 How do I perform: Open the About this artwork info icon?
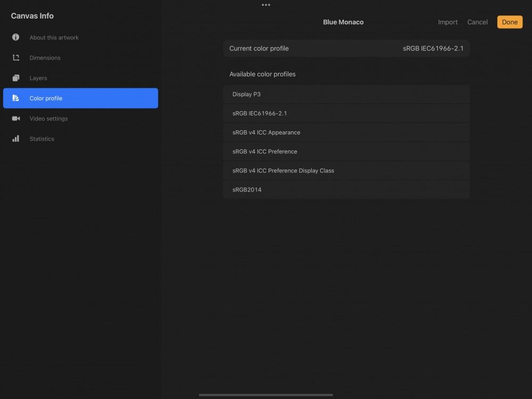pyautogui.click(x=16, y=37)
